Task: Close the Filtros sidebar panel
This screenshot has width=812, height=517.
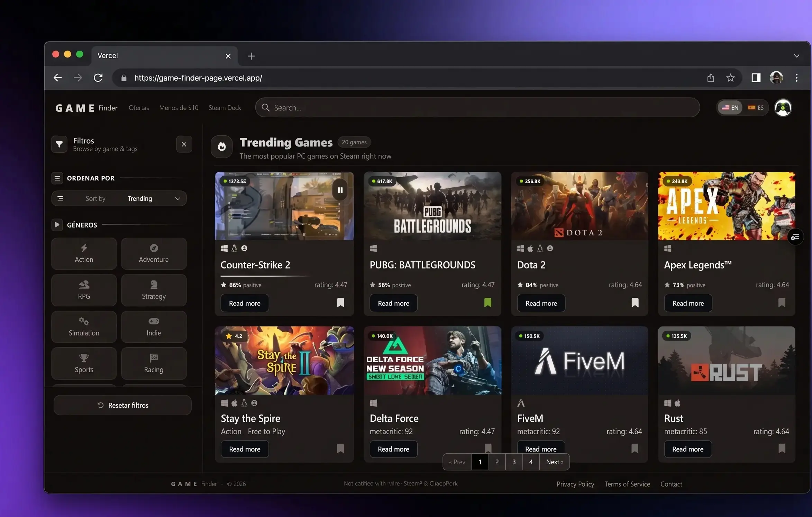Action: 184,144
